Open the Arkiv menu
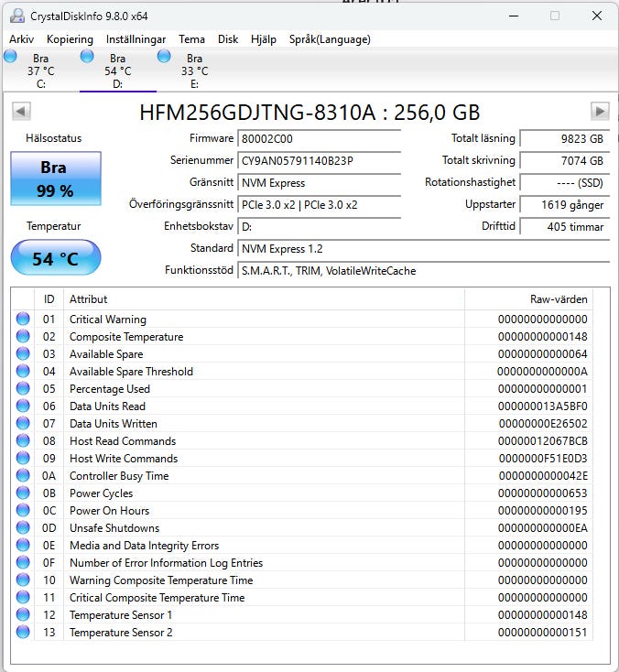619x672 pixels. pos(22,39)
